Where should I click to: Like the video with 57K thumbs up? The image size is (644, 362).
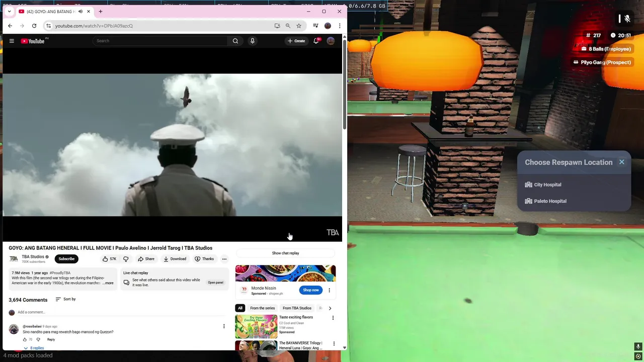point(109,259)
